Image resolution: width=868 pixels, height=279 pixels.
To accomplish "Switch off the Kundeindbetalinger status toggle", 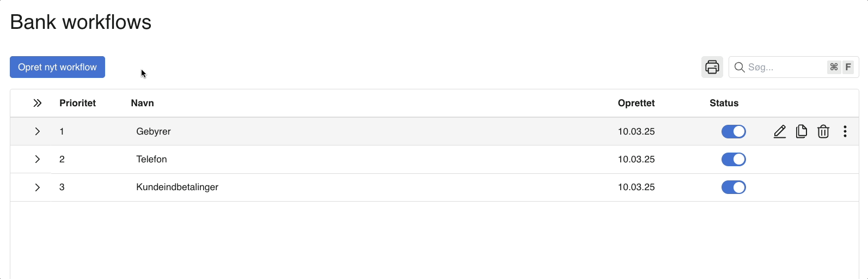I will [x=733, y=187].
